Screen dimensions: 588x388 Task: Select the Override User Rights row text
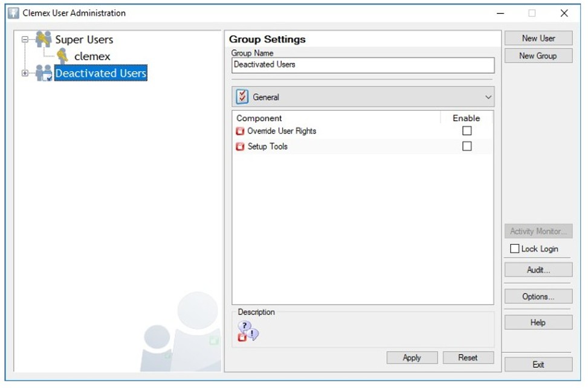pos(282,131)
